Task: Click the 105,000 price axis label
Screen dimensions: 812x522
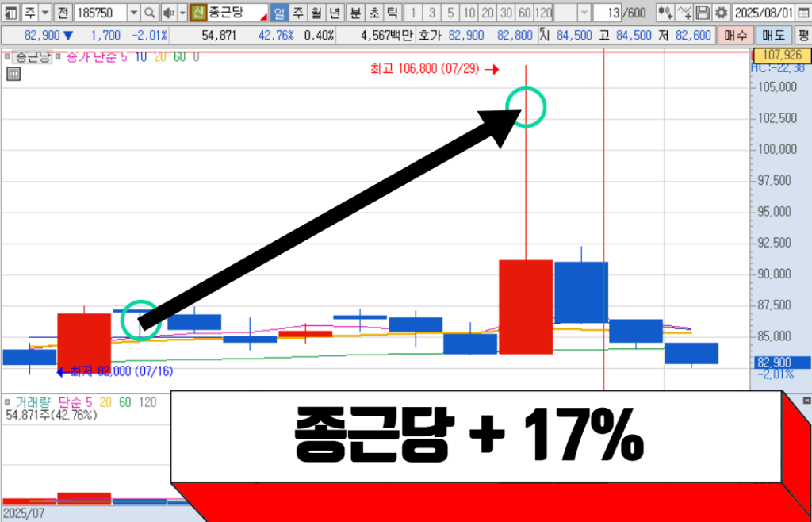Action: (779, 87)
